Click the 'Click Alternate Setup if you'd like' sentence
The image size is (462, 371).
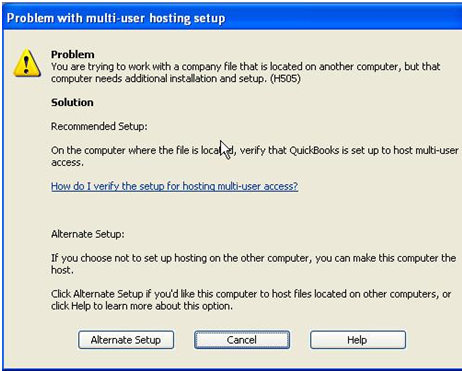[x=251, y=294]
